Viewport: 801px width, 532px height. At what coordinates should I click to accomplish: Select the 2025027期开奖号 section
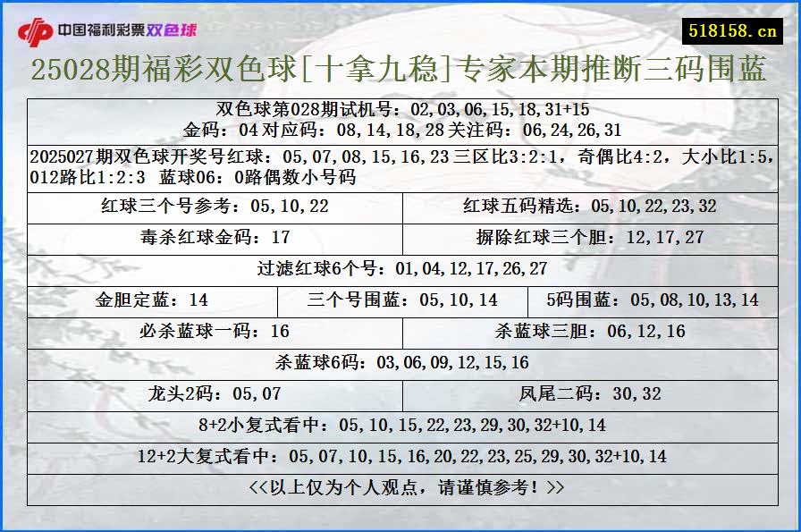tap(400, 162)
